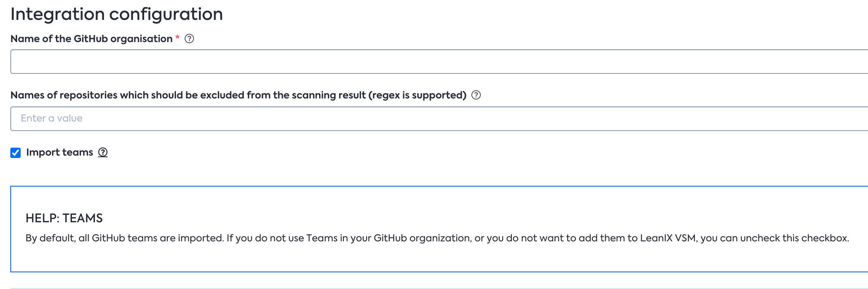Click the Integration configuration heading
Viewport: 868px width, 289px height.
[x=117, y=14]
